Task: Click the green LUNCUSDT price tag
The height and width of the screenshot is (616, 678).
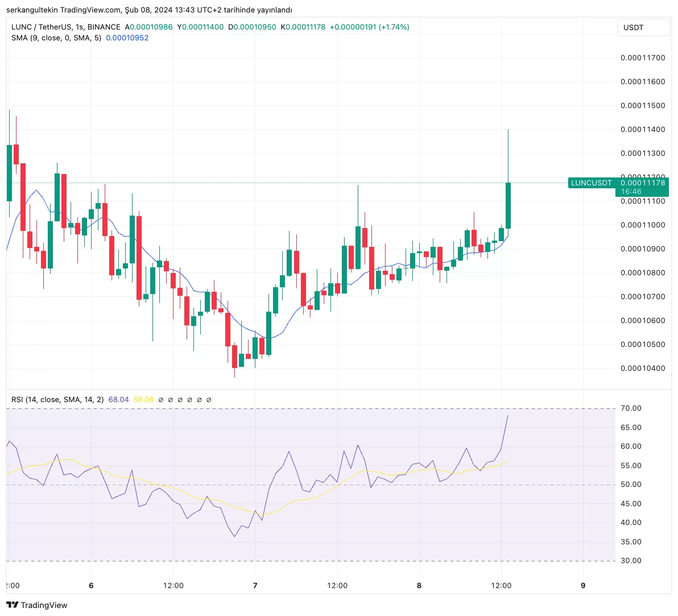Action: click(592, 183)
